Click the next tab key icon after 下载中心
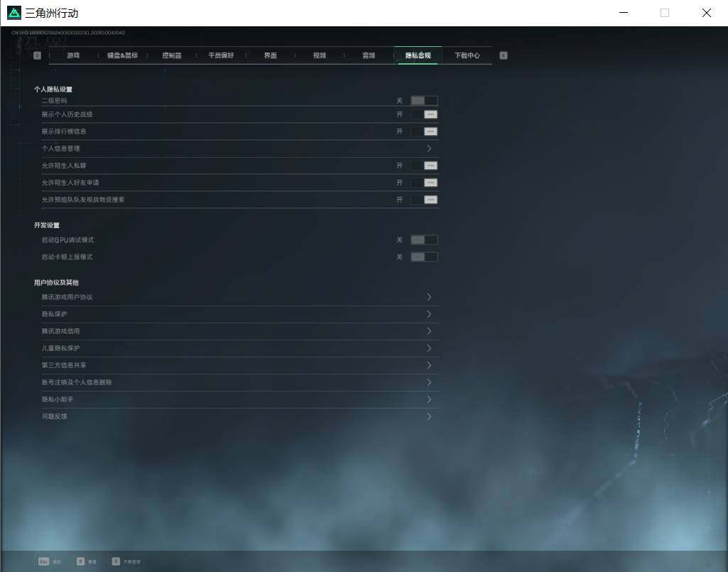This screenshot has height=572, width=728. (504, 55)
